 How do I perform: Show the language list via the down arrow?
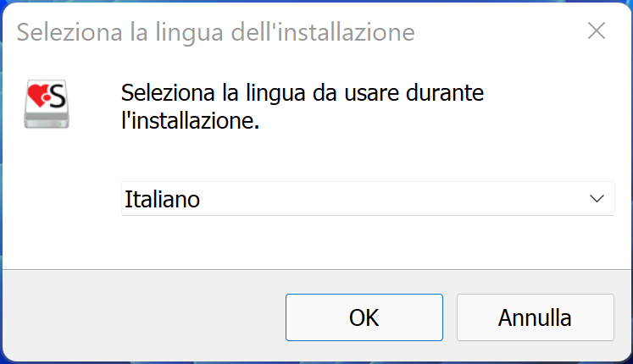(597, 198)
